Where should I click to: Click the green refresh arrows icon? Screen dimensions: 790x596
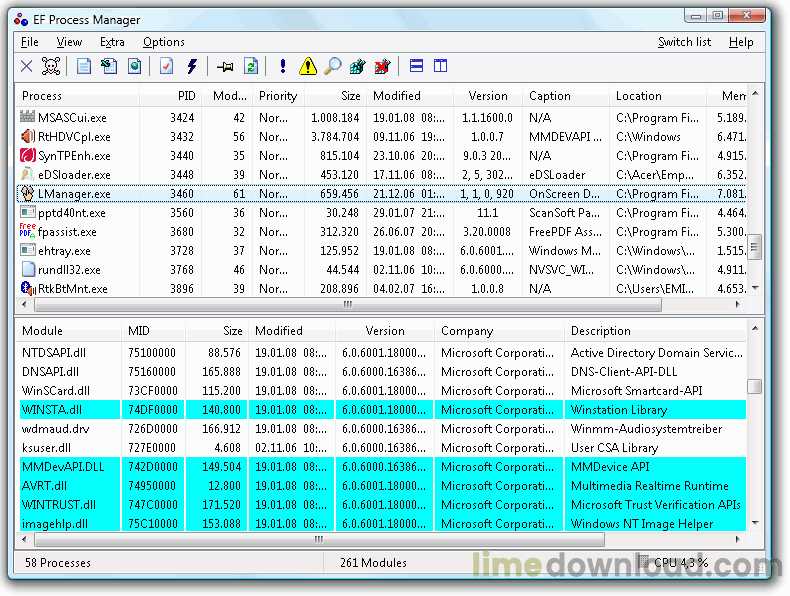[x=251, y=67]
